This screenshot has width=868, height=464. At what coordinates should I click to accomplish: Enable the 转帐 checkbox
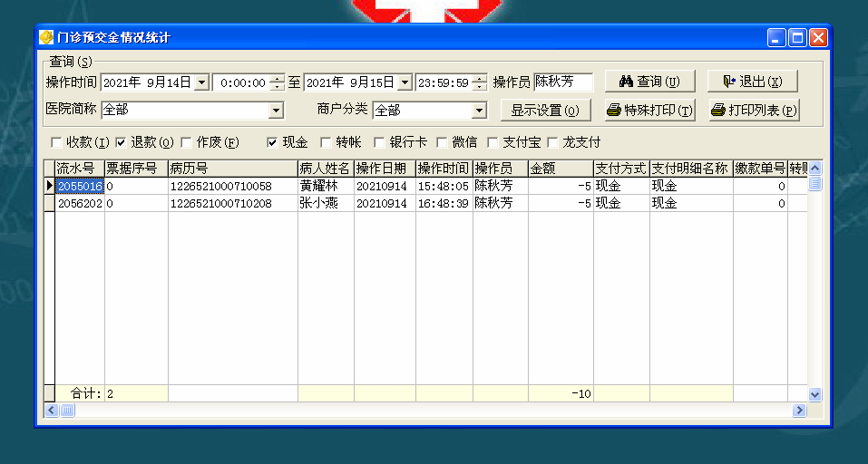tap(326, 142)
